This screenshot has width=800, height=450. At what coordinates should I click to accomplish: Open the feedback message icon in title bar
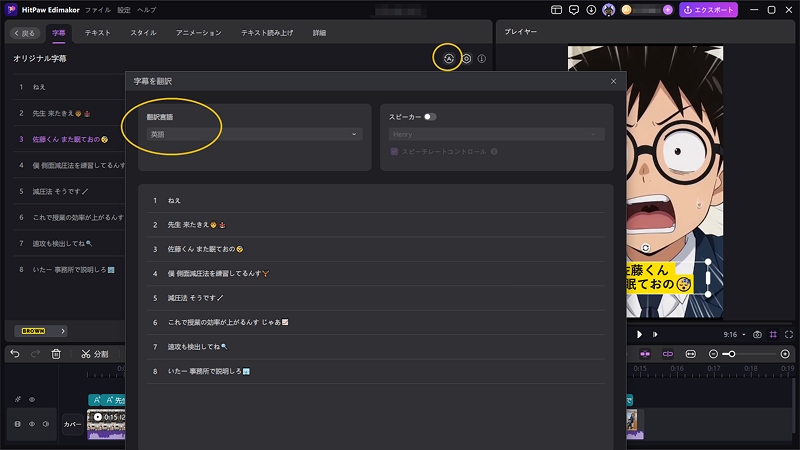pyautogui.click(x=574, y=10)
